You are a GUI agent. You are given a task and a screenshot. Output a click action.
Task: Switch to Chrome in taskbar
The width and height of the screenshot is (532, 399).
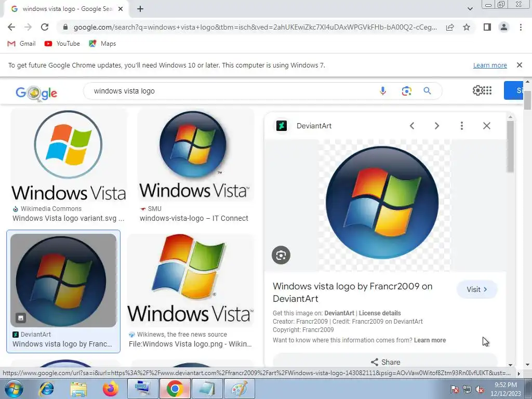(x=175, y=389)
